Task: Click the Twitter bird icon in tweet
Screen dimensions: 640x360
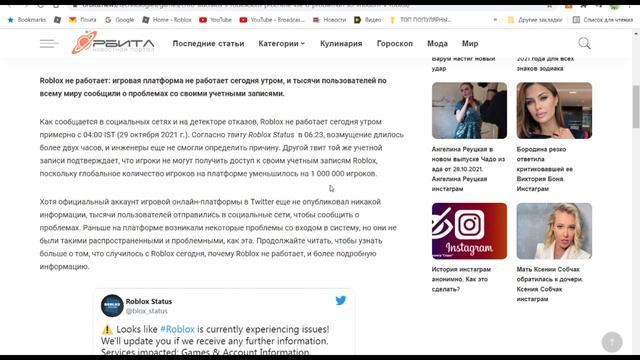Action: click(341, 300)
